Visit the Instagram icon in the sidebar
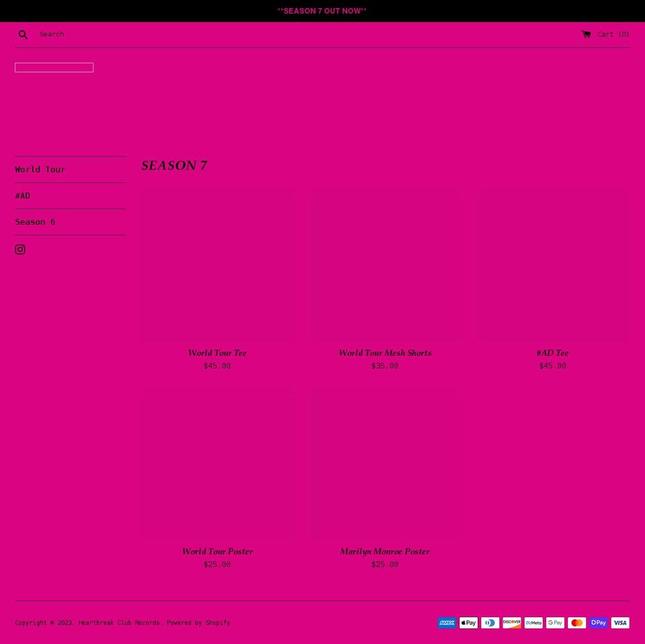This screenshot has width=645, height=644. tap(20, 249)
